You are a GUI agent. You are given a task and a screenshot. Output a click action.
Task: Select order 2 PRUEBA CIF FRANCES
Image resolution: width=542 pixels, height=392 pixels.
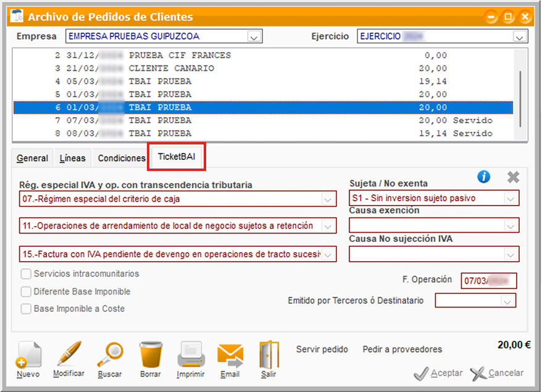[263, 56]
